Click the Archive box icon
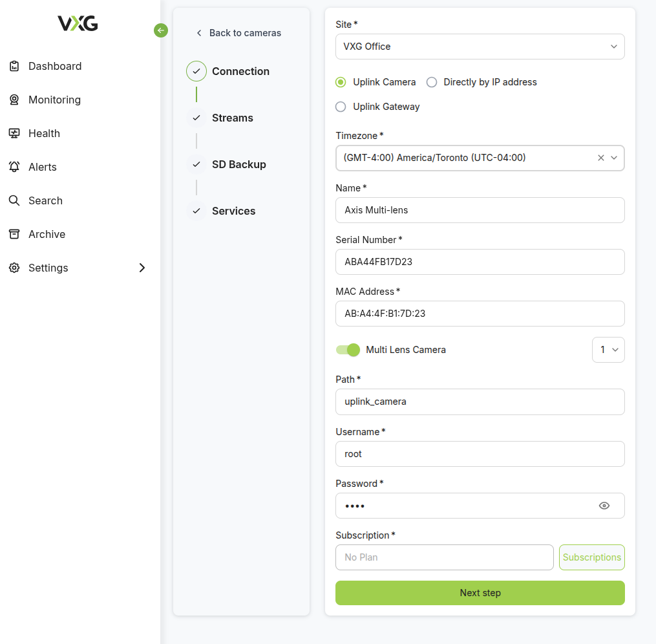Image resolution: width=656 pixels, height=644 pixels. pyautogui.click(x=14, y=234)
